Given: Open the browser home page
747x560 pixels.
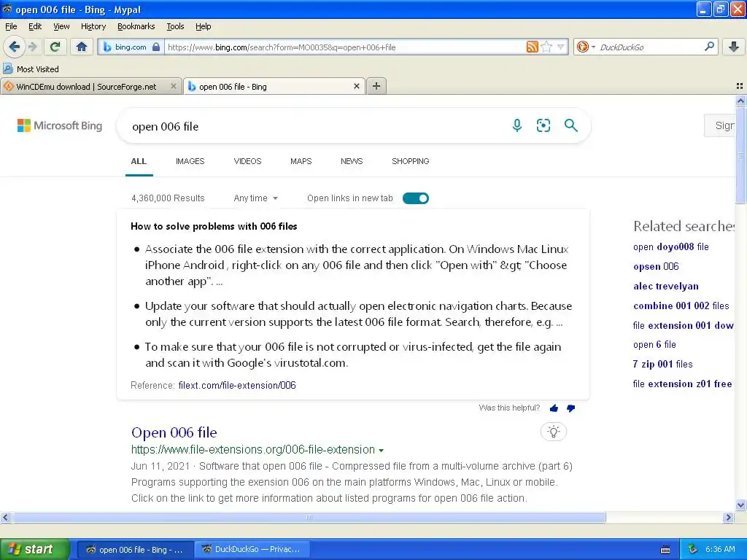Looking at the screenshot, I should 82,47.
